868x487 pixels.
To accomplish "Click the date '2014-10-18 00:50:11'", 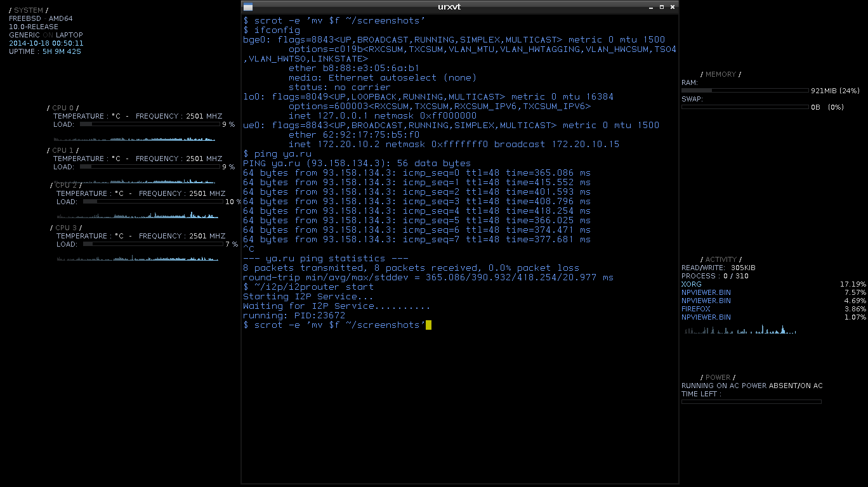I will tap(46, 44).
